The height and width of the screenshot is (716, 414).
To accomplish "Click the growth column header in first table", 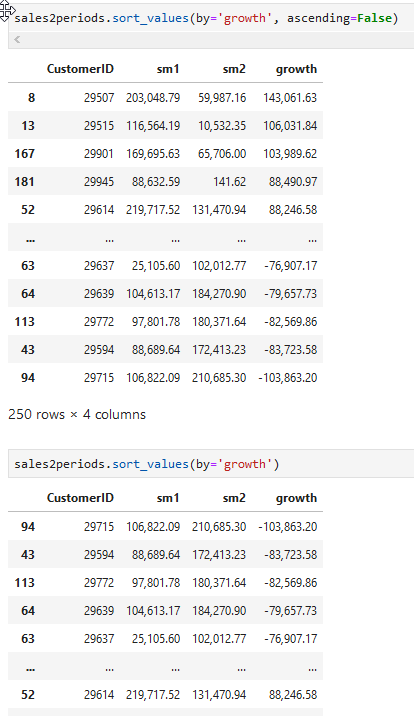I will 296,69.
